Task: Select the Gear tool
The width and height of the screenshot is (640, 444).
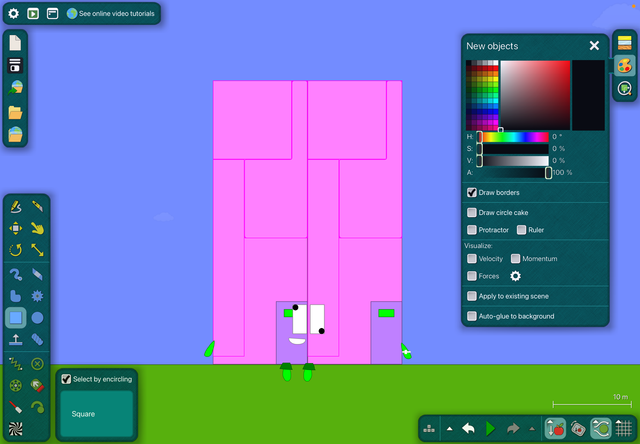Action: [x=37, y=296]
